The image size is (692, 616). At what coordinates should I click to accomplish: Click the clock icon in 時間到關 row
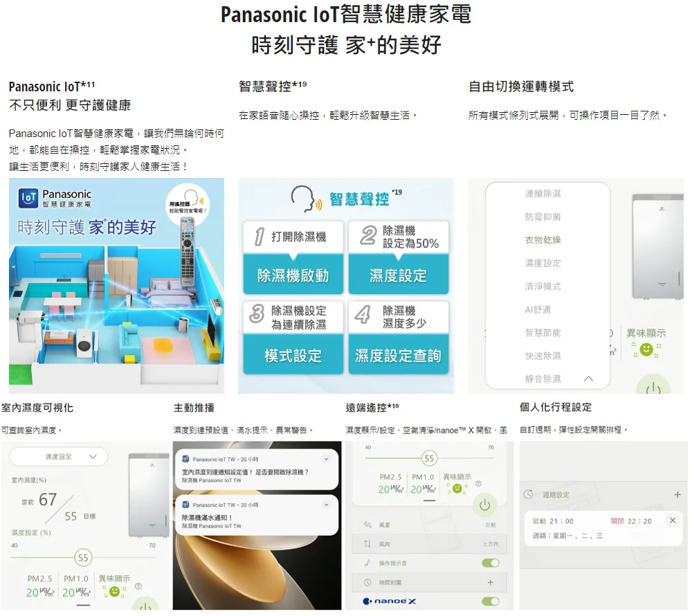click(x=367, y=583)
